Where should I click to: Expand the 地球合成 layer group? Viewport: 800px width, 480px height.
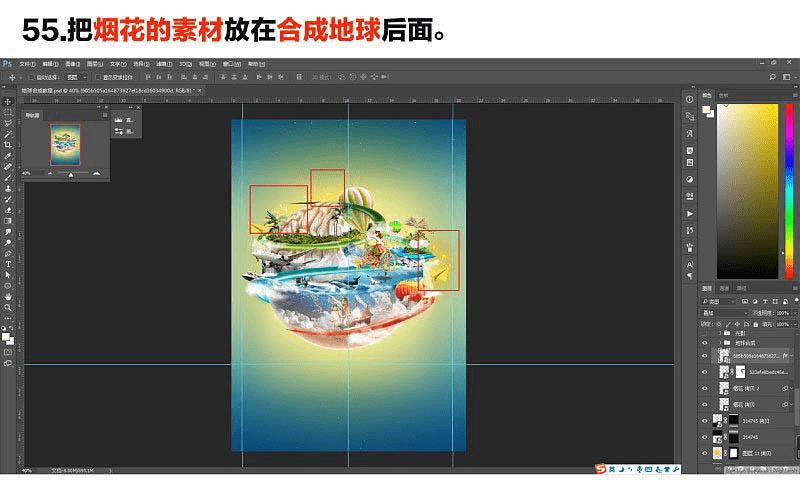720,343
